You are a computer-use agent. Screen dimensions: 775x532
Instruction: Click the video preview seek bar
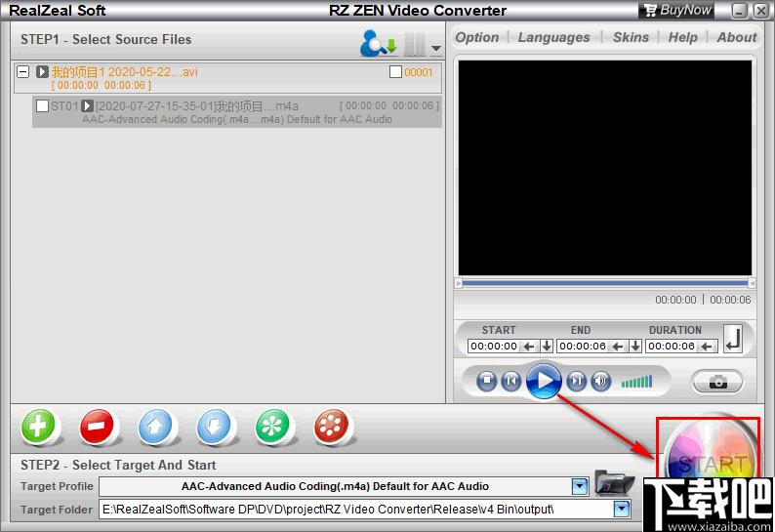pyautogui.click(x=605, y=283)
